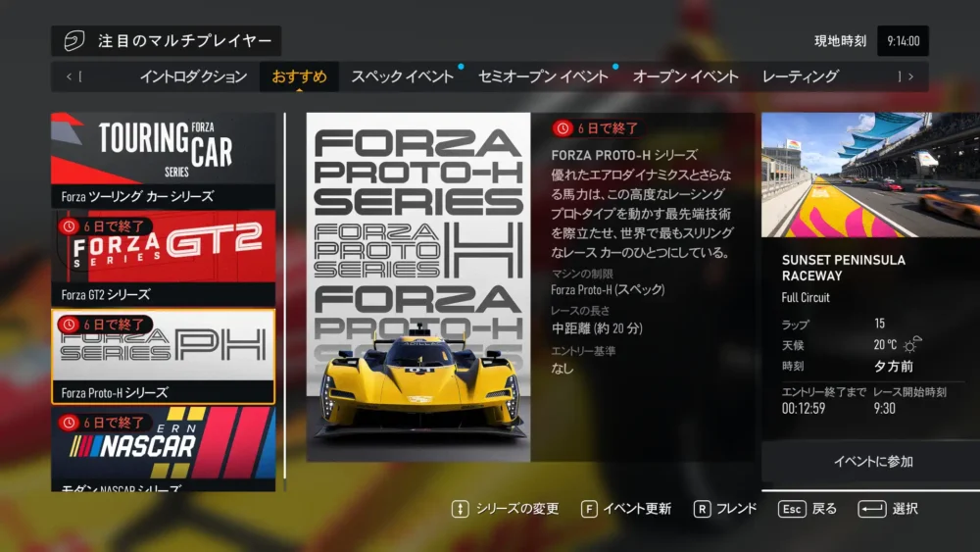Click the 夕方前 time-of-day value
This screenshot has height=552, width=980.
pos(894,367)
